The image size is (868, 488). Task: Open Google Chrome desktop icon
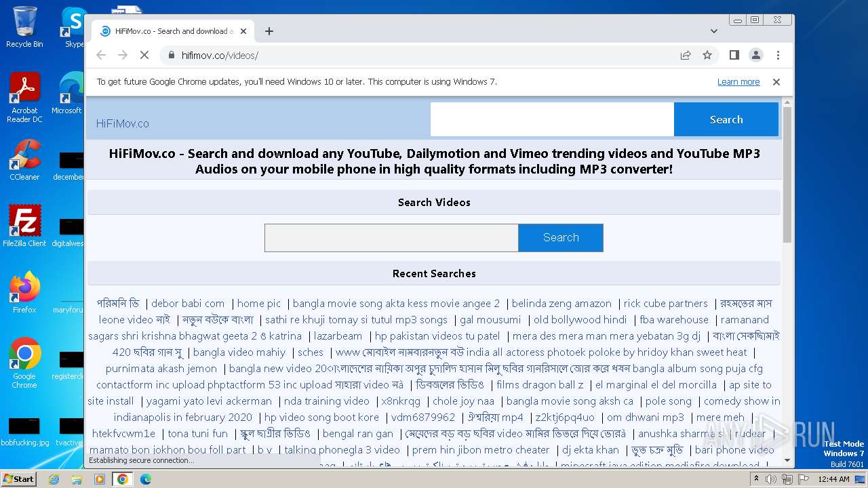tap(24, 363)
